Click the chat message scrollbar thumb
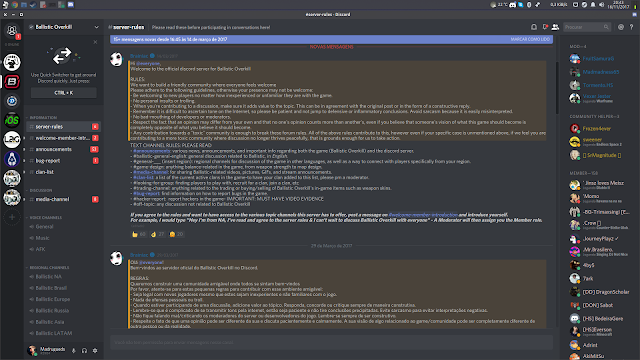Image resolution: width=640 pixels, height=360 pixels. coord(557,88)
